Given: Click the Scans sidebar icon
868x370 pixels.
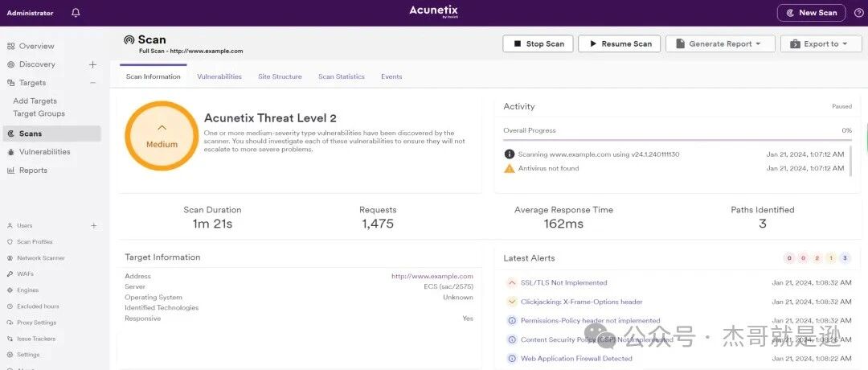Looking at the screenshot, I should tap(10, 134).
